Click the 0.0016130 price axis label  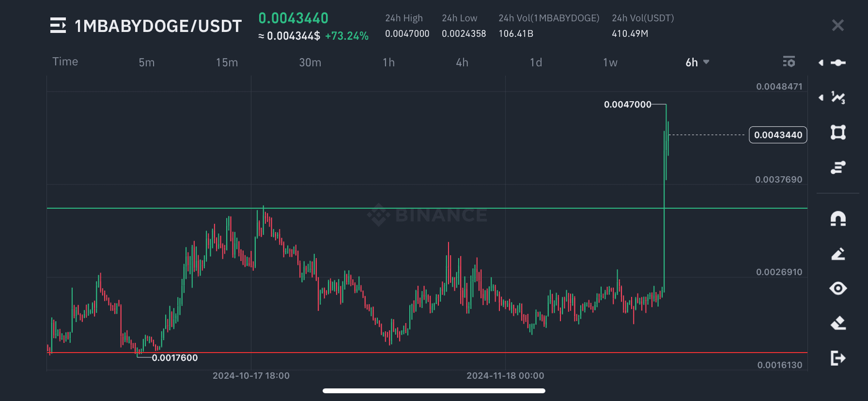[780, 365]
